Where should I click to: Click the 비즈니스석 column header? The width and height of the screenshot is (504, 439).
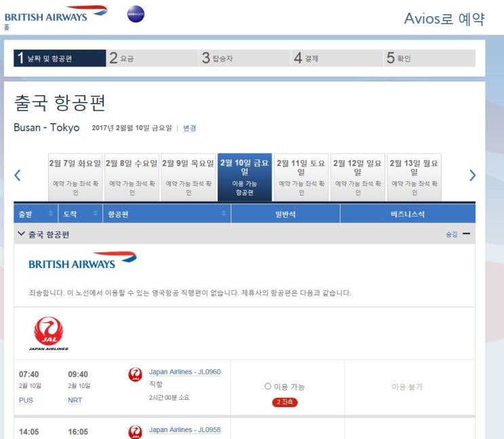click(408, 214)
